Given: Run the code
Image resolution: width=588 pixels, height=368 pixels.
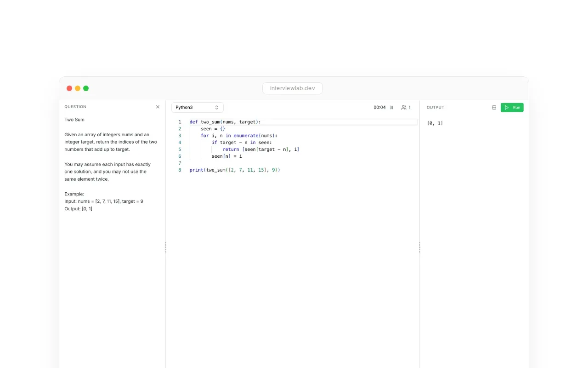Looking at the screenshot, I should (x=512, y=107).
